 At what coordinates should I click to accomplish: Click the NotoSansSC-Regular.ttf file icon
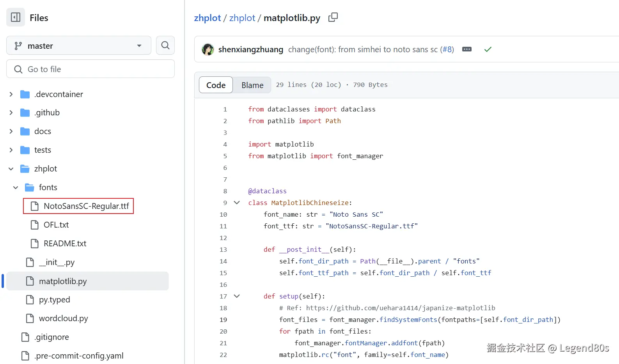tap(35, 206)
